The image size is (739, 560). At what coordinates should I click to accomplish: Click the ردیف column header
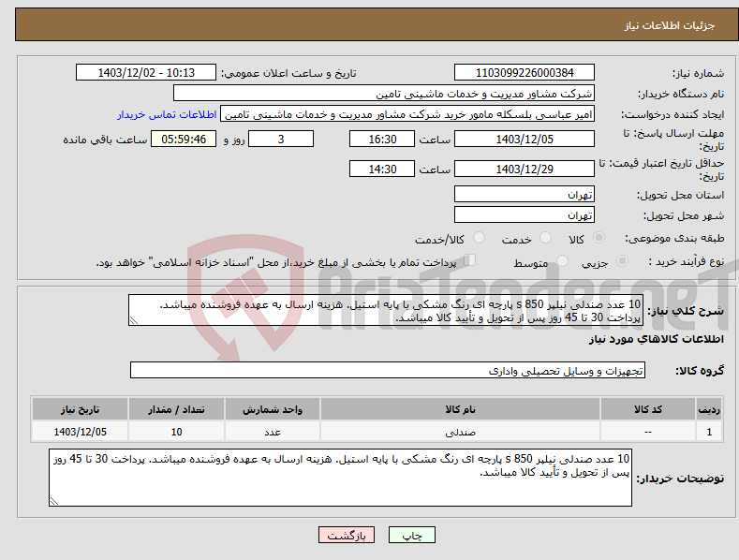[709, 409]
